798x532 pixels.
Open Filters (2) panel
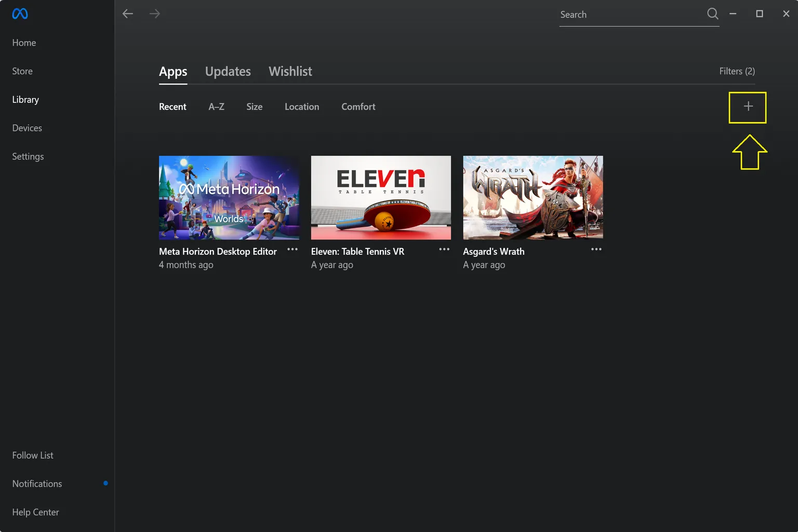tap(737, 71)
